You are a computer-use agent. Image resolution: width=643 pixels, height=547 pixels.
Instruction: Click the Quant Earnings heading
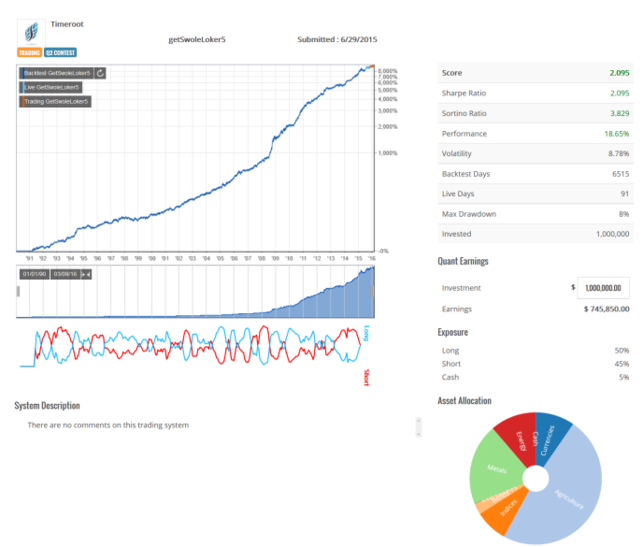click(x=463, y=261)
